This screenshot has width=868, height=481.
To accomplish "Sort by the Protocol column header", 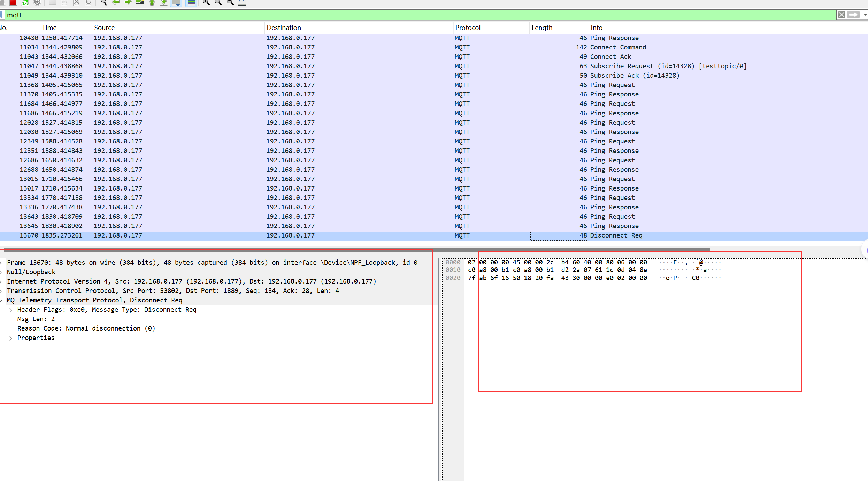I will tap(468, 28).
